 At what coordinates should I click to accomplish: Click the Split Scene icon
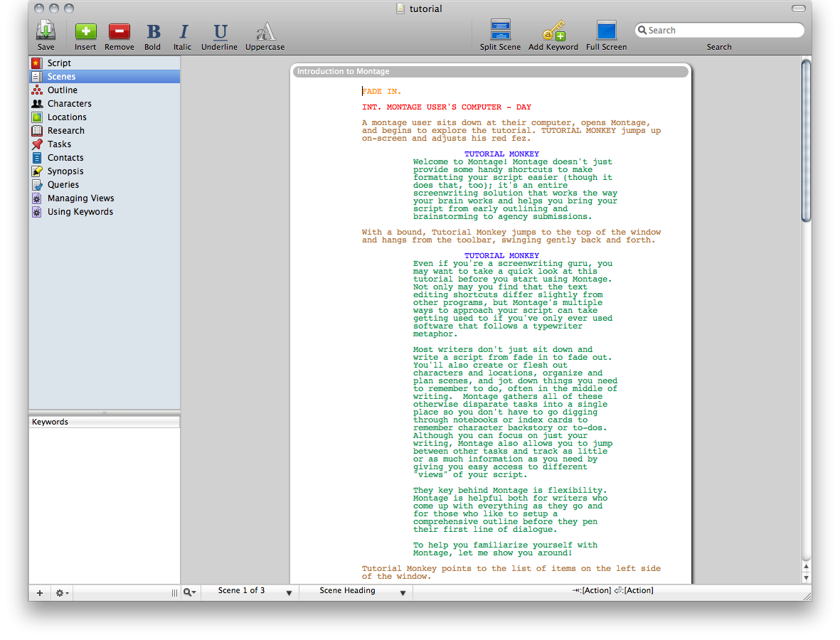[500, 30]
